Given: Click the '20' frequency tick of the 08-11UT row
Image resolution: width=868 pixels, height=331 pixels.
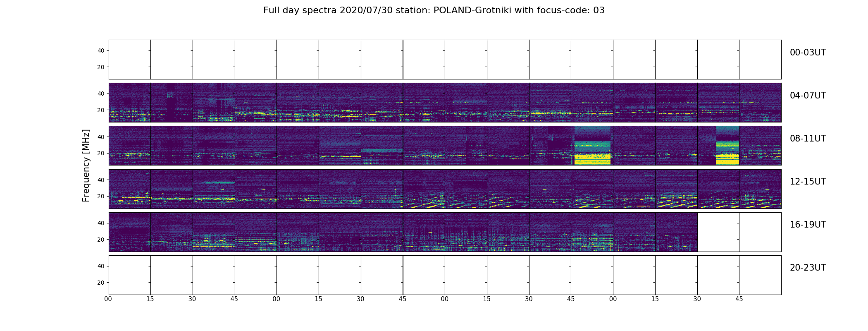Looking at the screenshot, I should 101,153.
